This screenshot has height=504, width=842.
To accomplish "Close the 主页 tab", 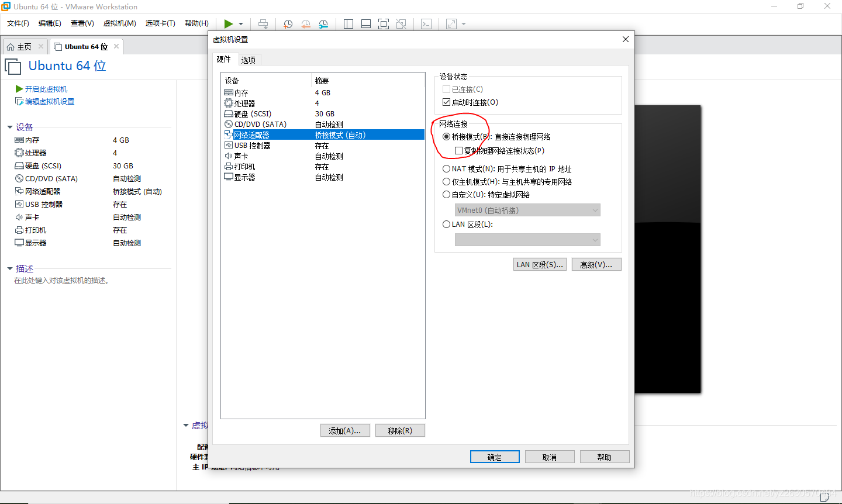I will (x=41, y=46).
